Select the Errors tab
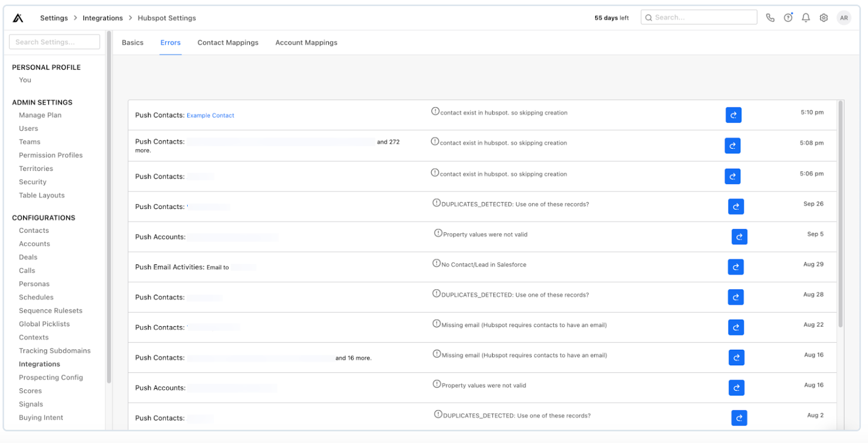868x443 pixels. click(x=170, y=42)
